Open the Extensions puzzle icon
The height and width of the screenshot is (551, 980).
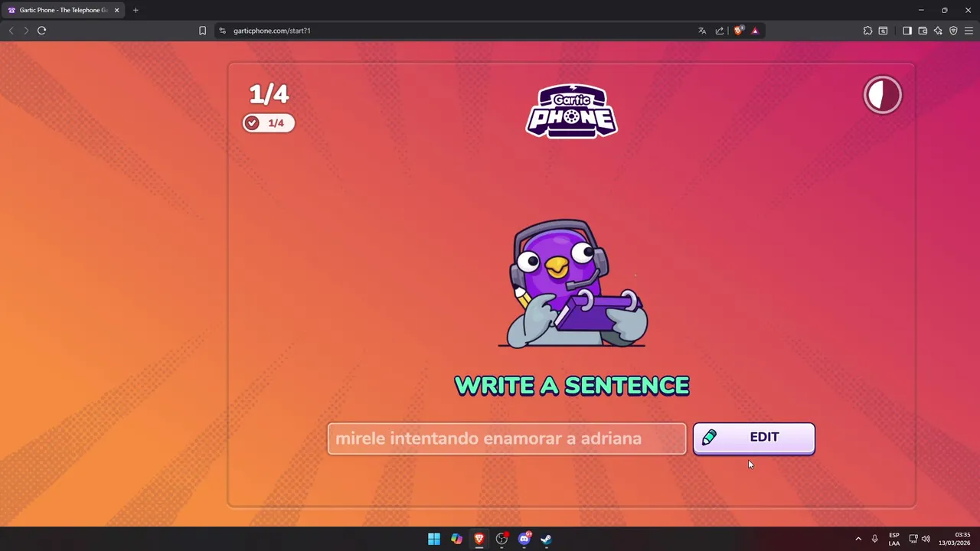click(x=867, y=31)
